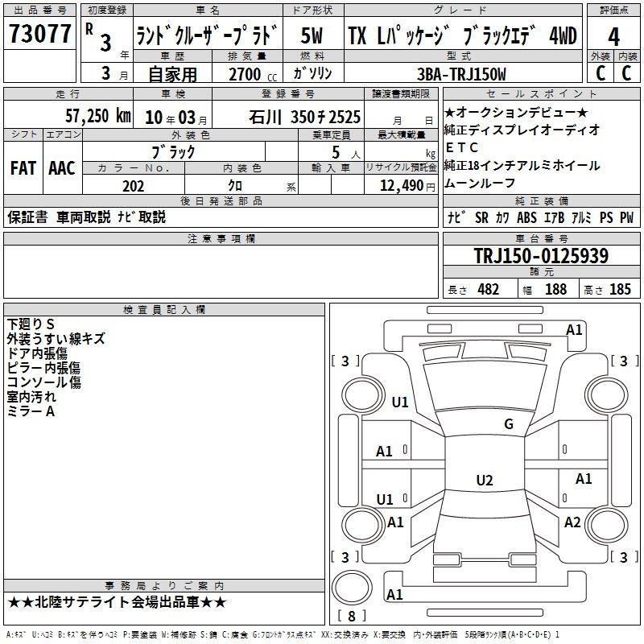Click SR in genuine equipment row
Image resolution: width=644 pixels, height=644 pixels.
click(x=481, y=217)
